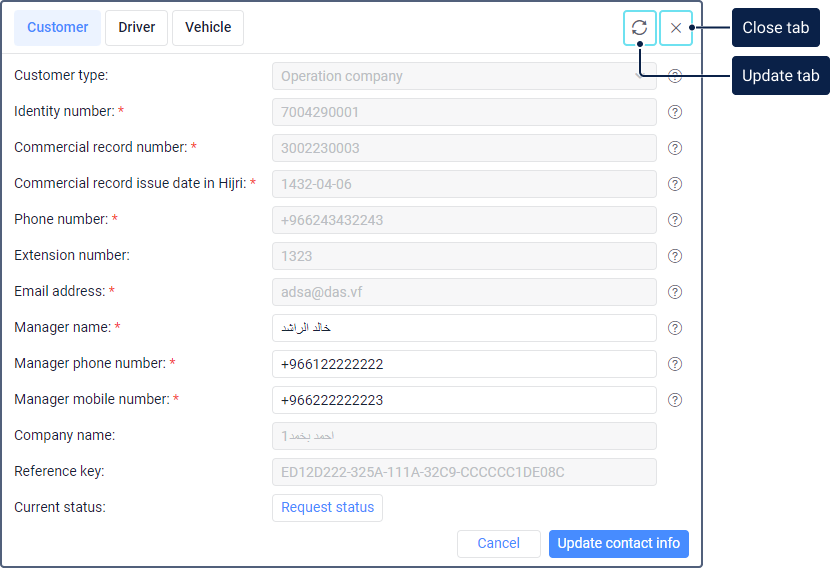Click help icon for Hijri issue date
Viewport: 832px width, 568px height.
coord(675,184)
